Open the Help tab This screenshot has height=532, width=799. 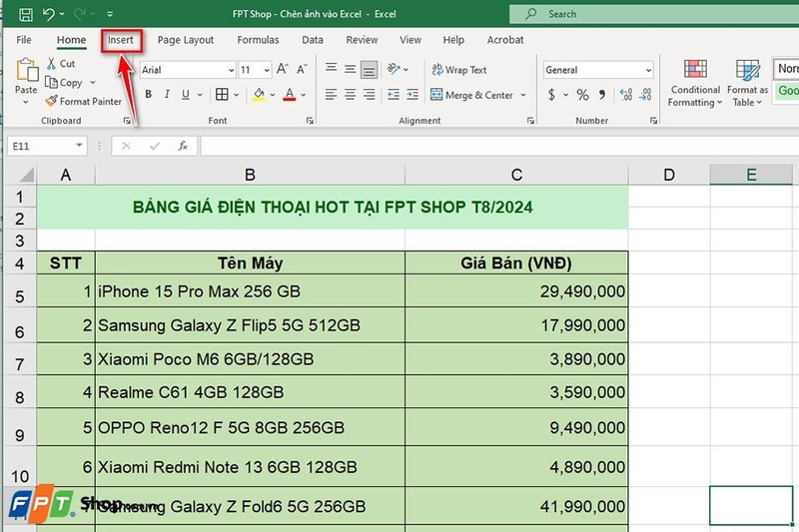click(x=453, y=40)
